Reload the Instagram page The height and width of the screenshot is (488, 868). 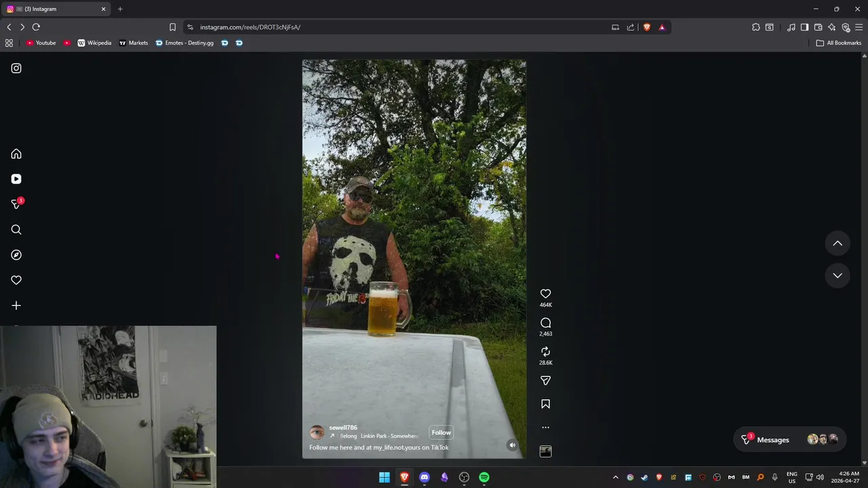[x=36, y=27]
